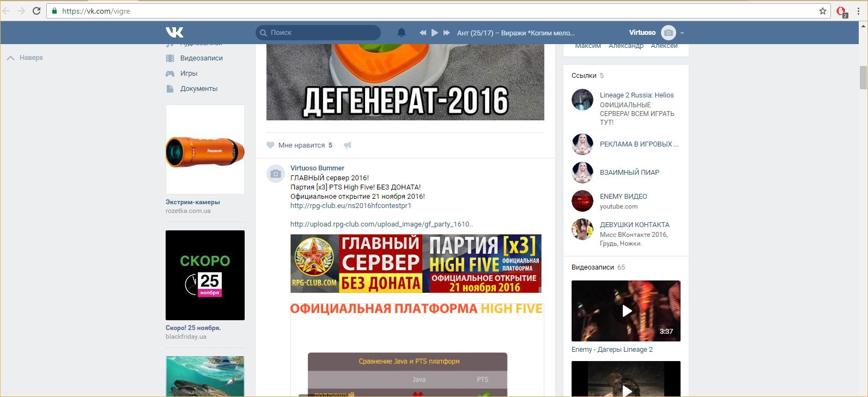The image size is (868, 397).
Task: Open ВЗАИМНЫЙ ПИАР link
Action: (x=629, y=173)
